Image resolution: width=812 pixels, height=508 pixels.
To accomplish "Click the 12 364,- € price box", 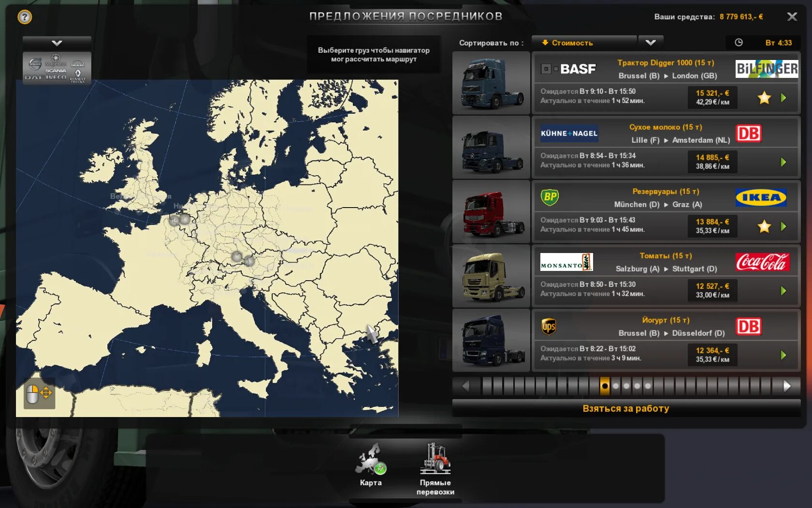I will click(712, 355).
